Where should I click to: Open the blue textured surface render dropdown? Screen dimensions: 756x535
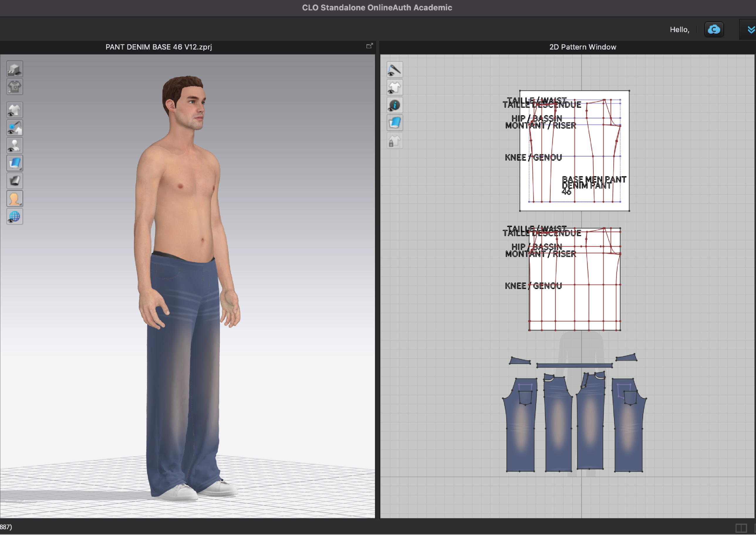click(x=14, y=163)
